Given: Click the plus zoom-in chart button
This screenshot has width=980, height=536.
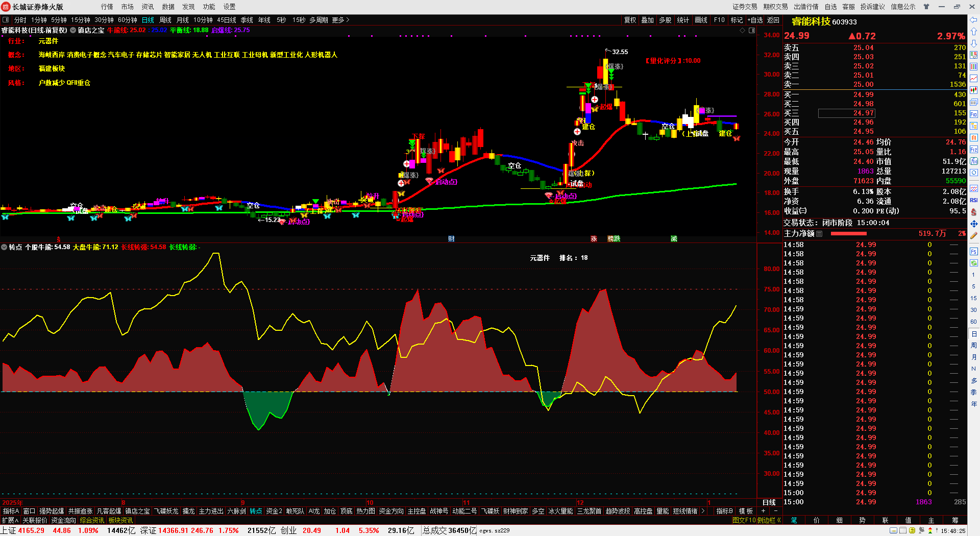Looking at the screenshot, I should pos(764,511).
